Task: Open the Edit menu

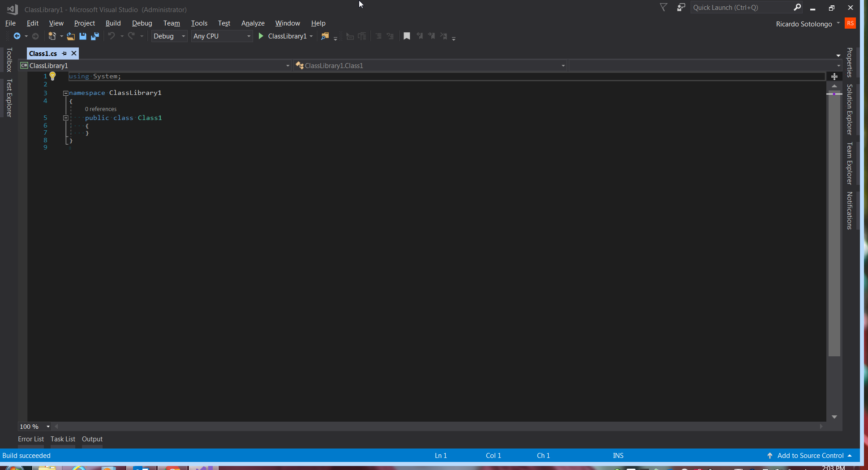Action: pyautogui.click(x=33, y=23)
